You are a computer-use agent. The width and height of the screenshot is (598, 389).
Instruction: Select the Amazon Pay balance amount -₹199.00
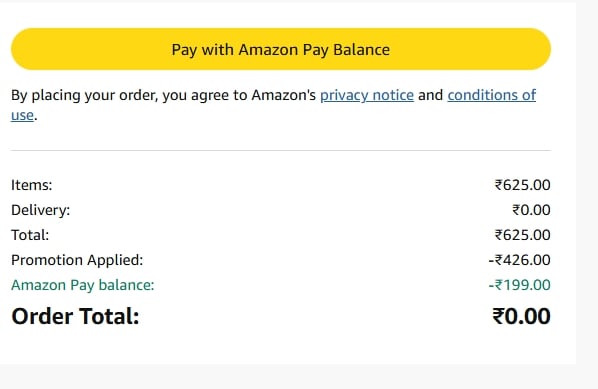519,285
